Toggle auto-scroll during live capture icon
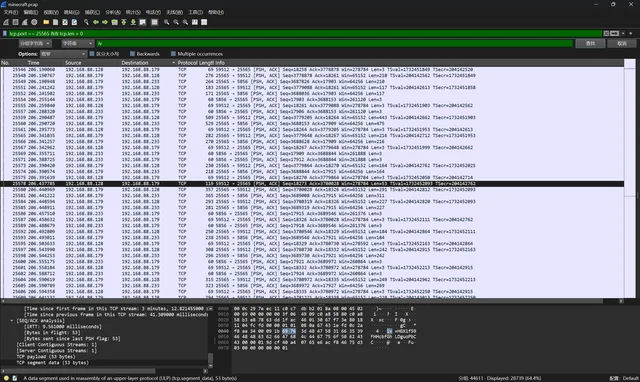Image resolution: width=640 pixels, height=382 pixels. tap(142, 22)
